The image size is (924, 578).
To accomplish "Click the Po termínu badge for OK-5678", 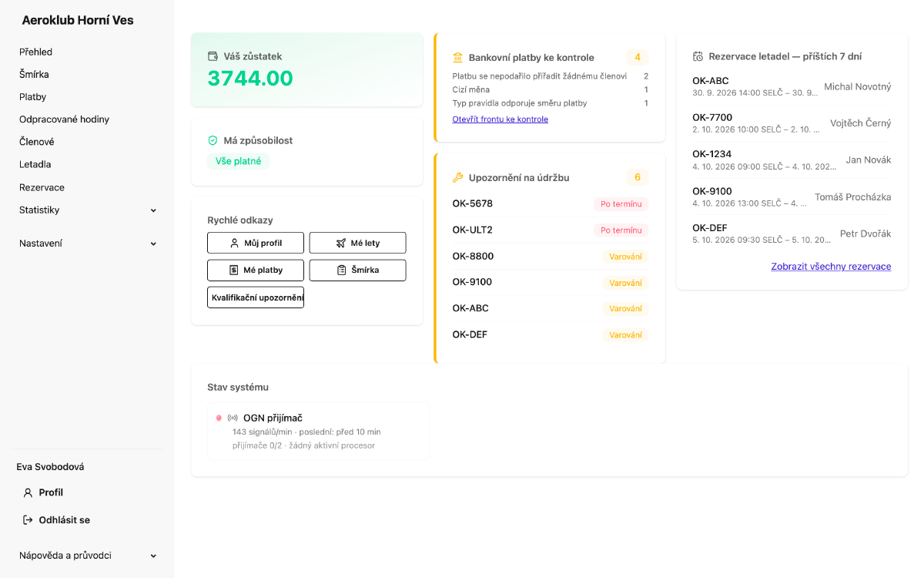I will (621, 204).
